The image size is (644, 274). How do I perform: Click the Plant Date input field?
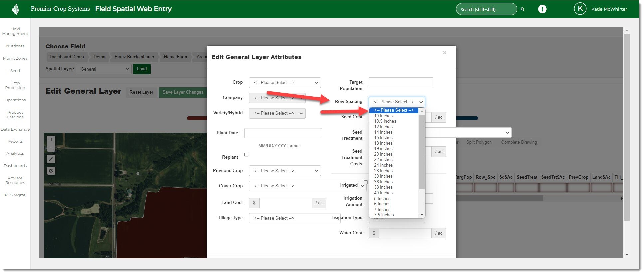point(283,133)
